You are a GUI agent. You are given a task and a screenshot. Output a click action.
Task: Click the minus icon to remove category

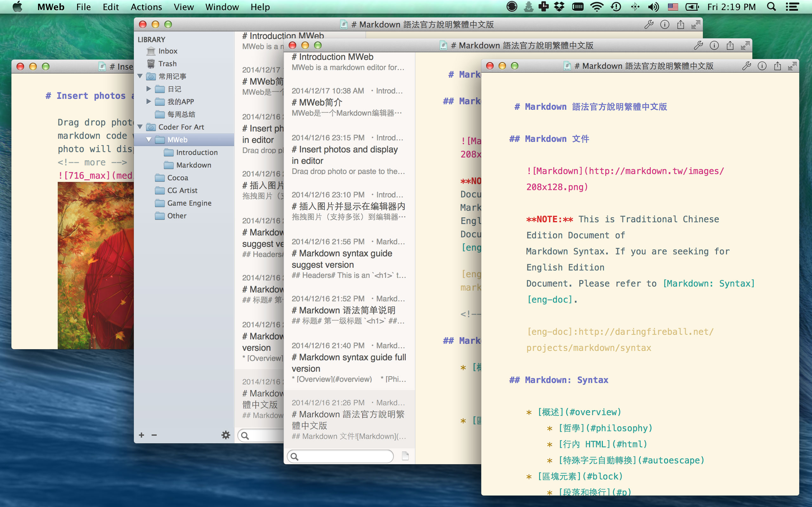[154, 435]
